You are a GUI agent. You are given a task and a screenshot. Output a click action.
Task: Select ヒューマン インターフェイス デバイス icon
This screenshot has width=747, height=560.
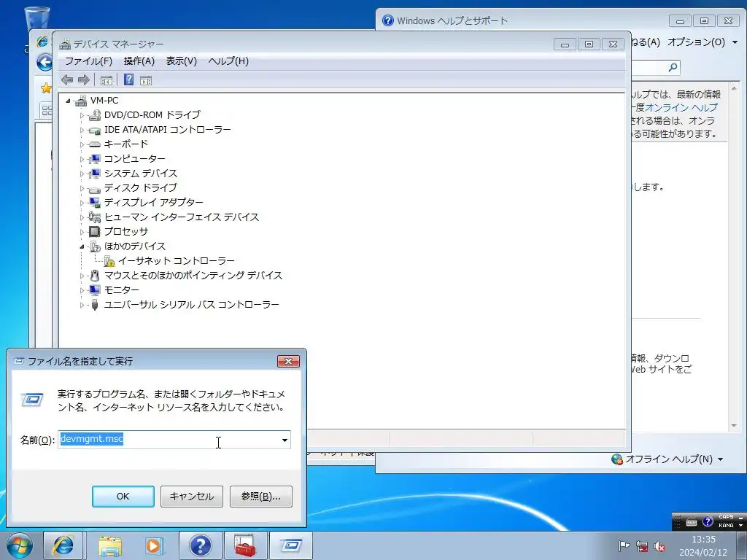pyautogui.click(x=95, y=217)
